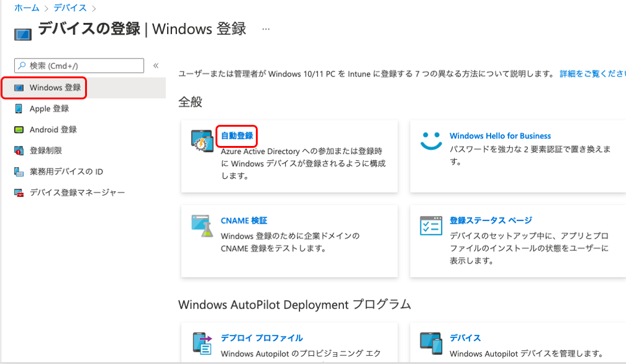Click the パスワードを強力な 2 要素認証 description
Image resolution: width=626 pixels, height=364 pixels.
click(x=530, y=155)
